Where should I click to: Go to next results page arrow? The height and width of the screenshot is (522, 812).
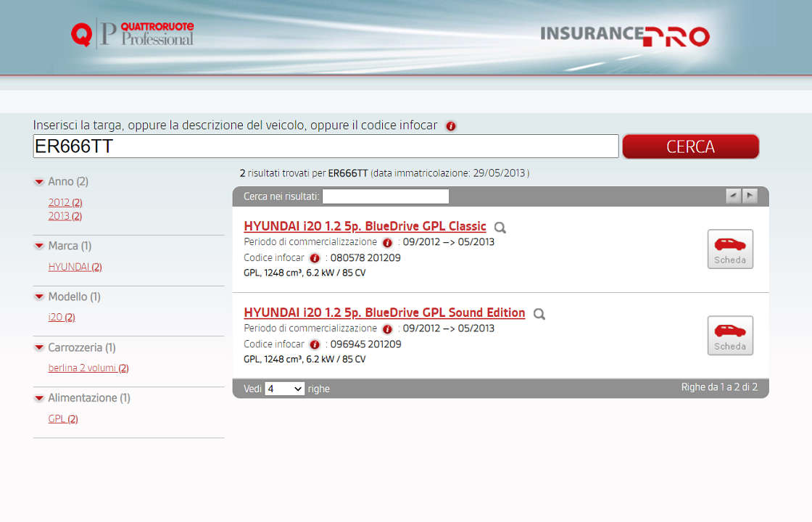(750, 196)
